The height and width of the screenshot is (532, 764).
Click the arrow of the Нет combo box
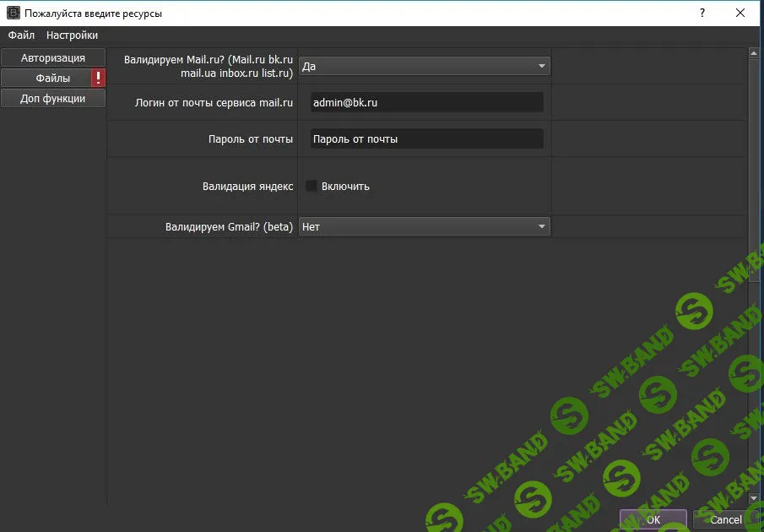(x=541, y=226)
